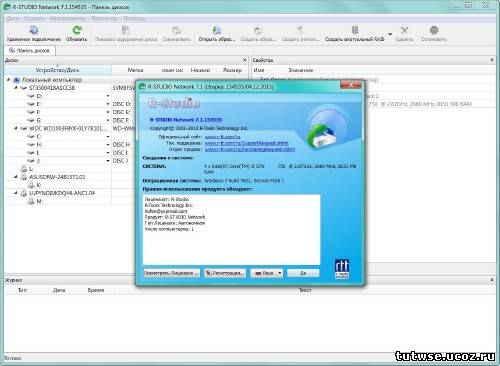Select drive C: in the device tree
500x366 pixels.
tap(39, 136)
